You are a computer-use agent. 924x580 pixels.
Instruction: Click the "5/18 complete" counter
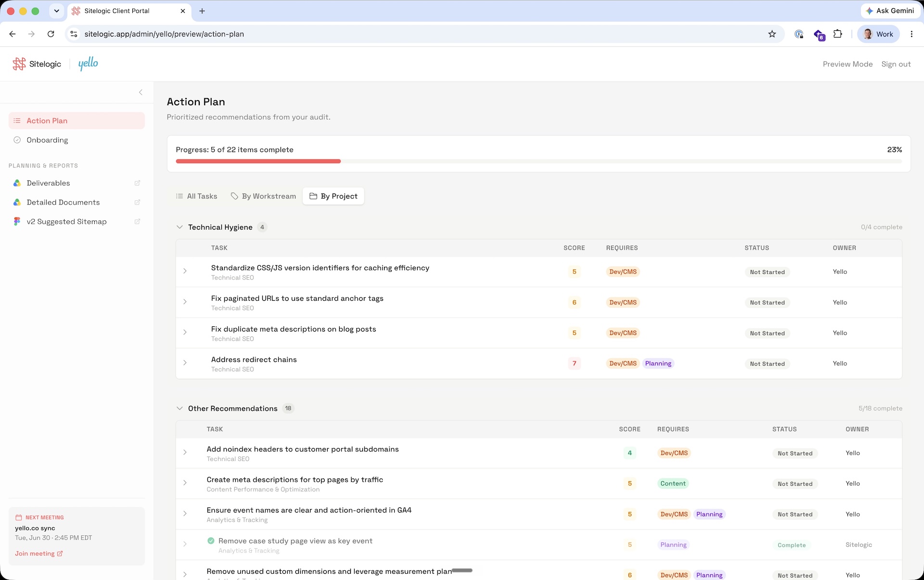pos(880,408)
